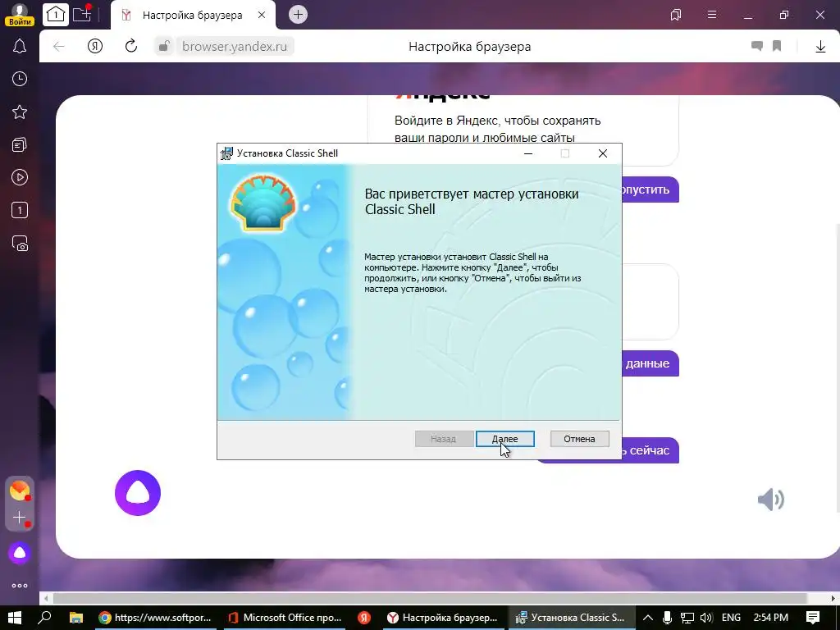This screenshot has height=630, width=840.
Task: Click Далее in Classic Shell installer
Action: coord(505,439)
